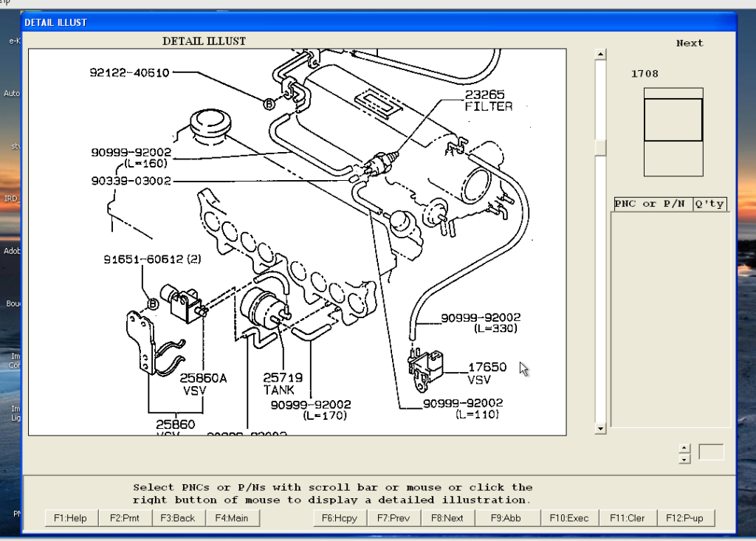Execute selection with F10:Exec
756x541 pixels.
pos(569,518)
